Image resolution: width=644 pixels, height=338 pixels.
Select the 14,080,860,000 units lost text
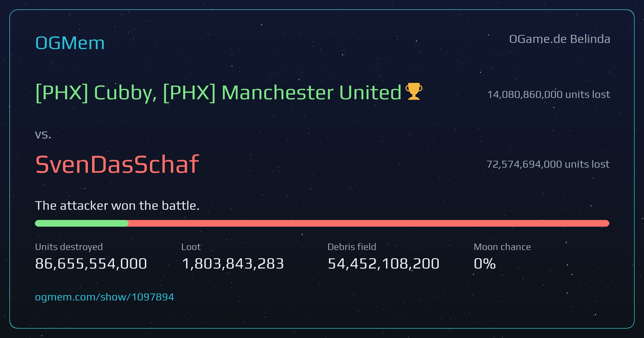(548, 94)
